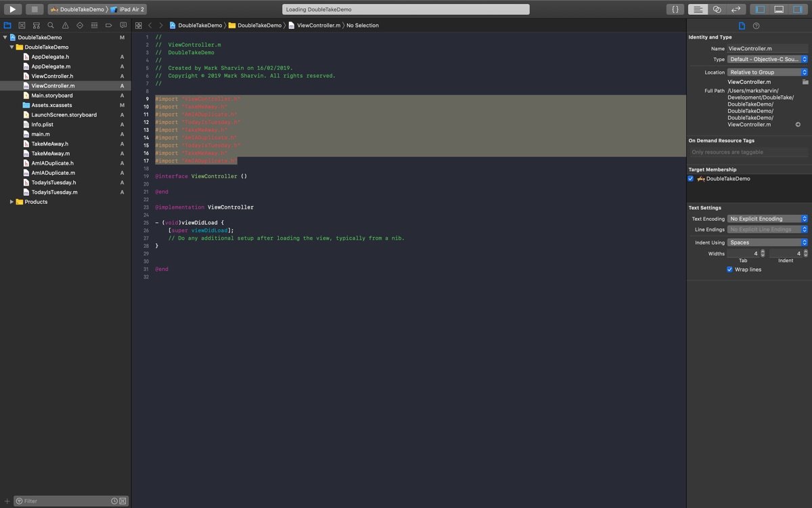Viewport: 812px width, 508px height.
Task: Hide the right inspector pane toggle
Action: pyautogui.click(x=798, y=9)
